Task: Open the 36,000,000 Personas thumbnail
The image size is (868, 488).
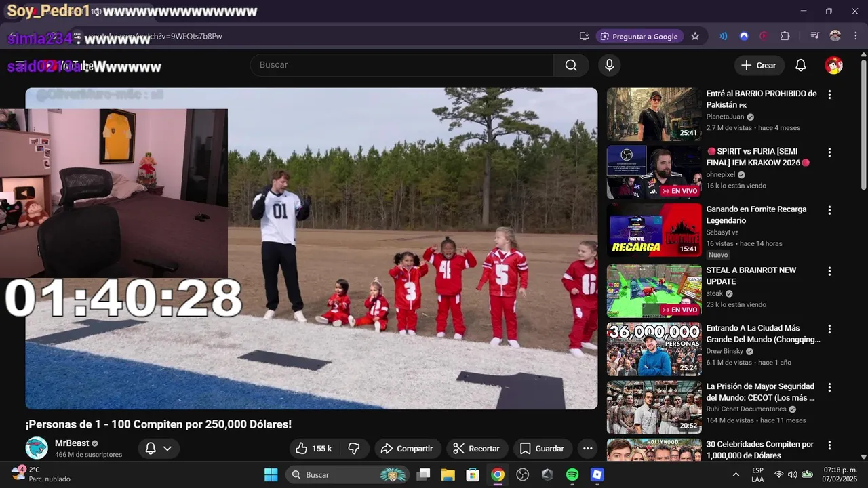Action: coord(654,349)
